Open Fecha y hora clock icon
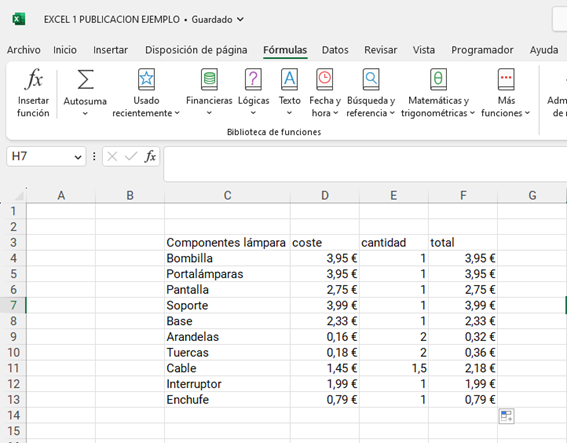 pos(325,79)
